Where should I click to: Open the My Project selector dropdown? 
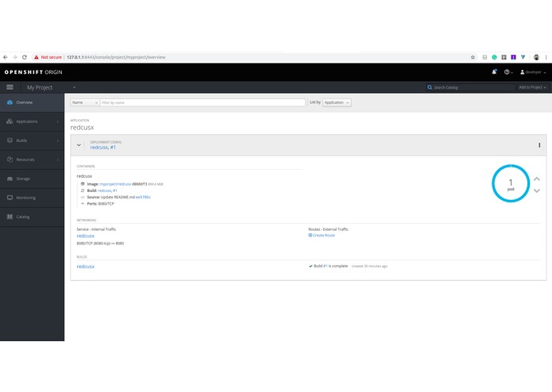[52, 87]
